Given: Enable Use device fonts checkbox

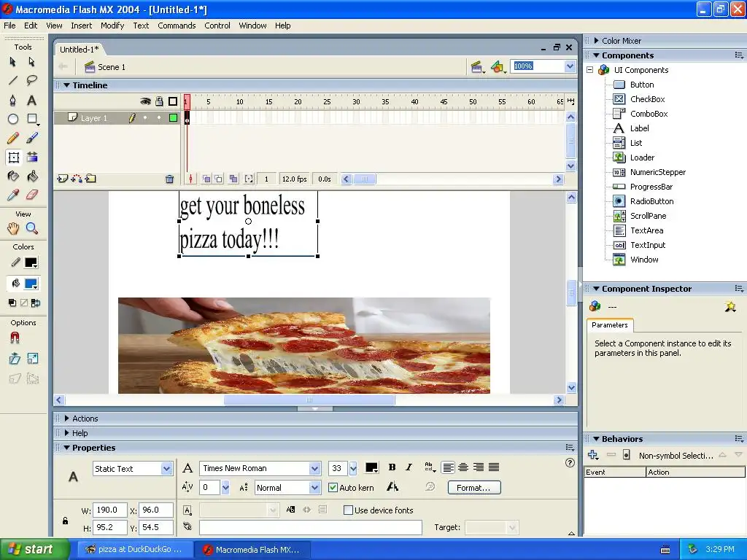Looking at the screenshot, I should pos(348,510).
